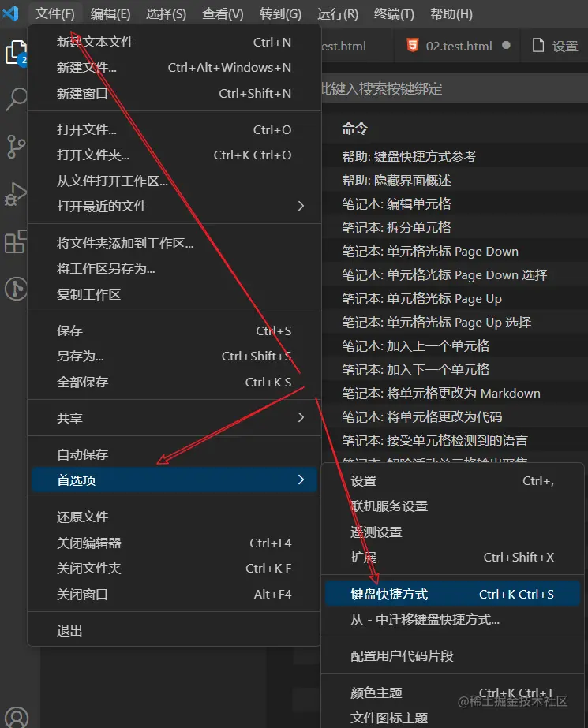Select 还原文件 menu entry

tap(174, 517)
